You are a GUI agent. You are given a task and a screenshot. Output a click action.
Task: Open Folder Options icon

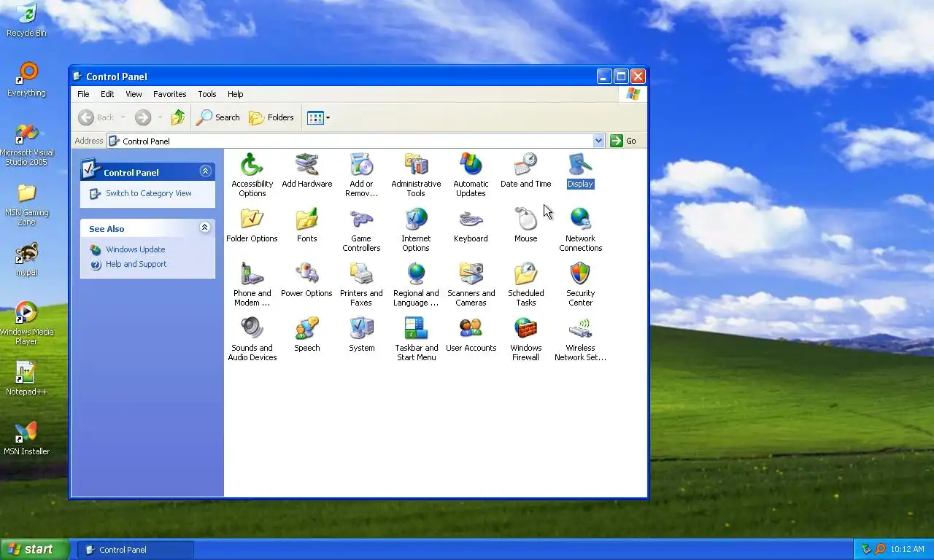tap(252, 225)
